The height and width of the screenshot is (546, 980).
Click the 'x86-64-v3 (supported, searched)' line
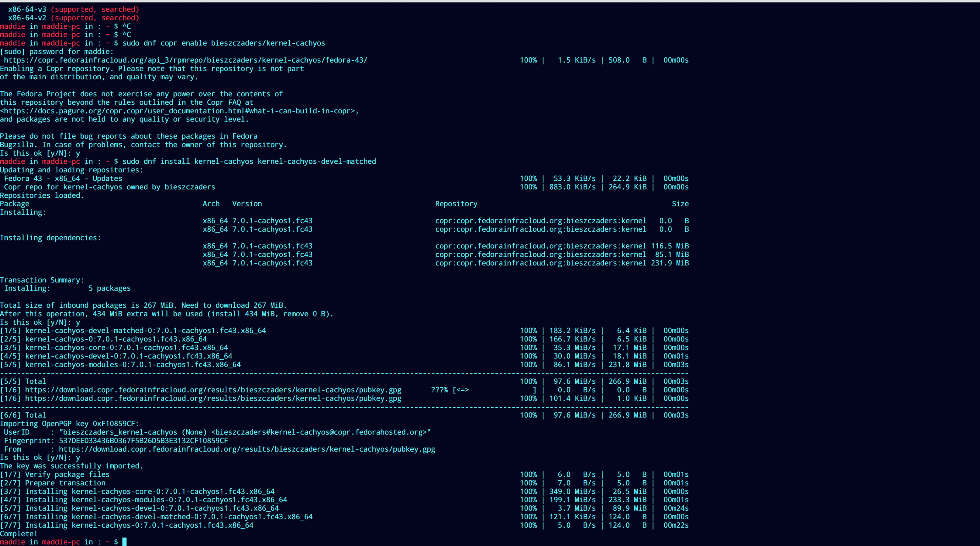click(x=73, y=9)
